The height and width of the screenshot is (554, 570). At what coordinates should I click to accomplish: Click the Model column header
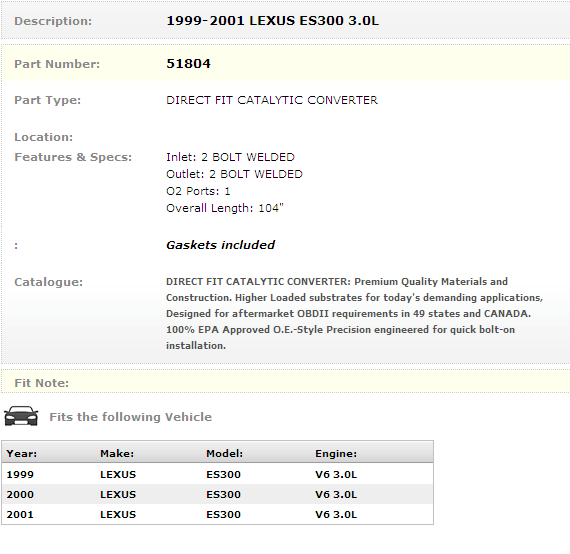click(224, 453)
